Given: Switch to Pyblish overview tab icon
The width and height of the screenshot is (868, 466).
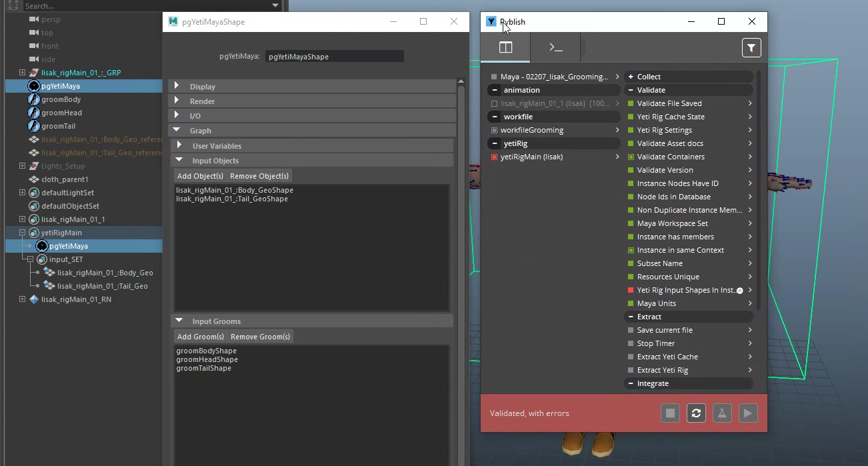Looking at the screenshot, I should pyautogui.click(x=505, y=47).
